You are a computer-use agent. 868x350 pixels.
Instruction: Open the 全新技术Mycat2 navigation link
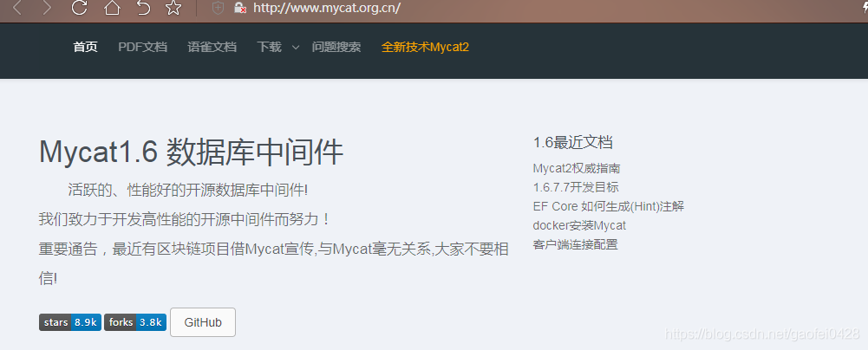click(x=425, y=47)
